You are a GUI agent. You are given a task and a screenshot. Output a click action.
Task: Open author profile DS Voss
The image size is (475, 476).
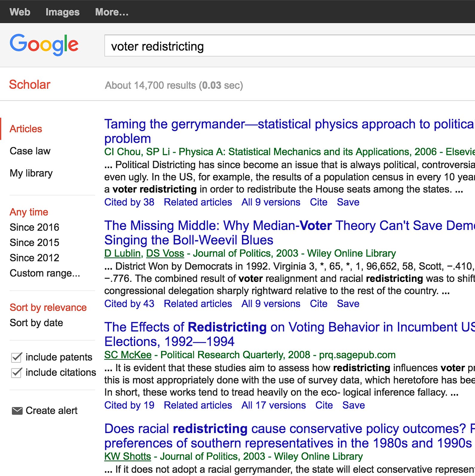tap(165, 253)
